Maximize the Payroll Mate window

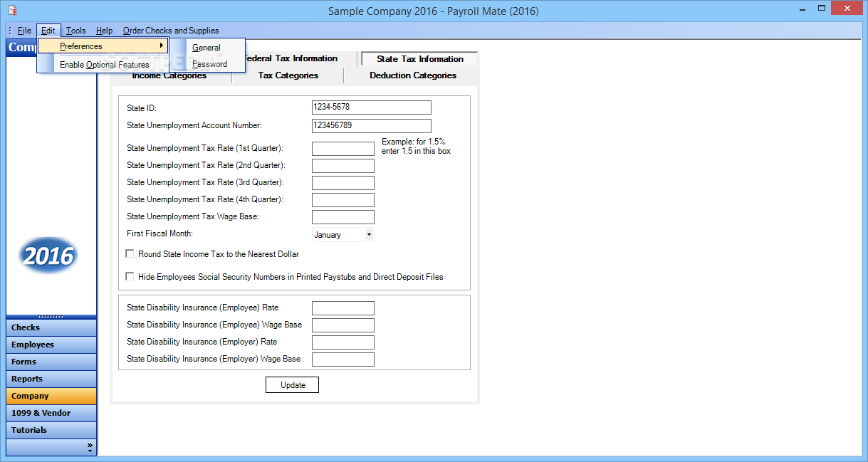820,9
